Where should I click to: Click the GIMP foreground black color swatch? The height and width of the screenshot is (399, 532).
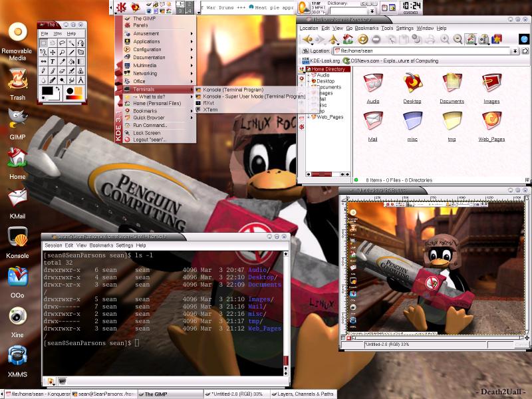click(x=47, y=90)
